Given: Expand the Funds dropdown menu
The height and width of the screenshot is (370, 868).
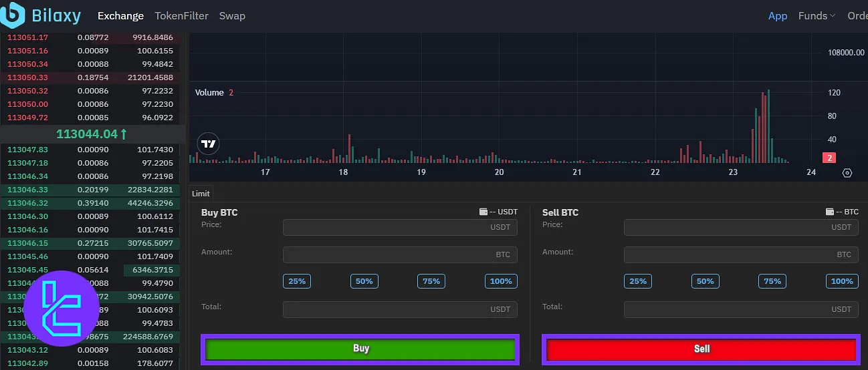Looking at the screenshot, I should [817, 15].
